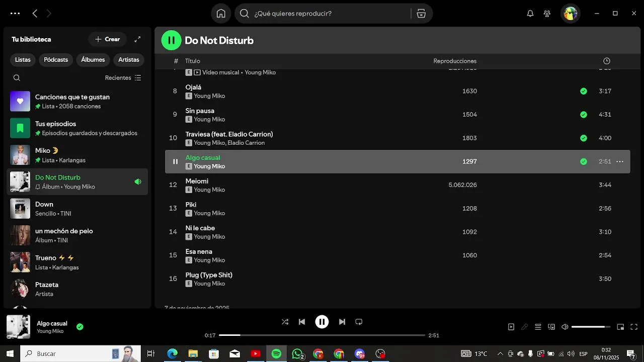This screenshot has width=644, height=362.
Task: Open Connect to a device
Action: coord(551,327)
